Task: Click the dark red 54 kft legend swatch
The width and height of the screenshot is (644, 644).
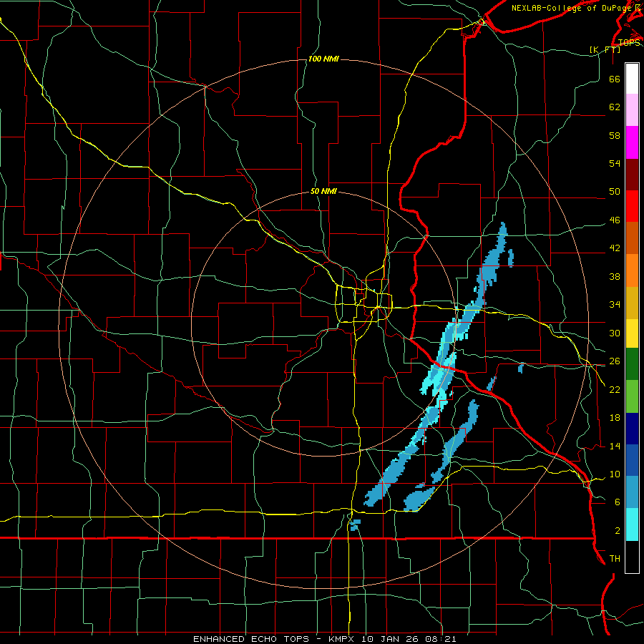Action: (x=632, y=175)
